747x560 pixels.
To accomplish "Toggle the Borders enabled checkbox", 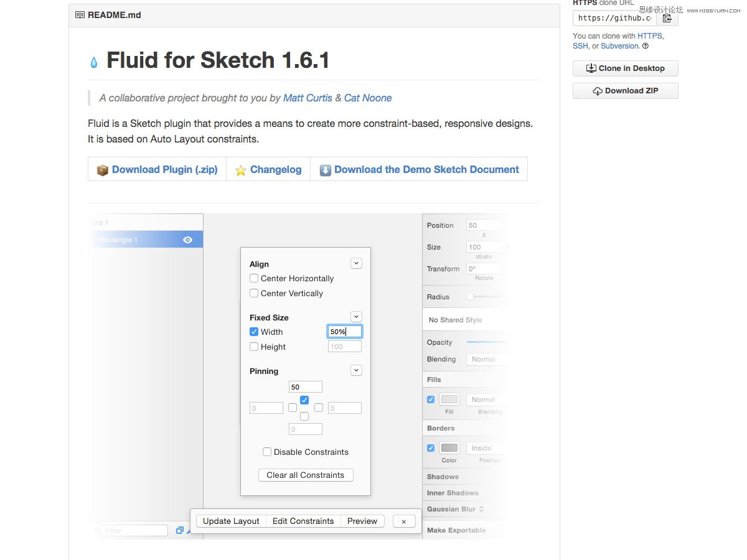I will [x=431, y=448].
